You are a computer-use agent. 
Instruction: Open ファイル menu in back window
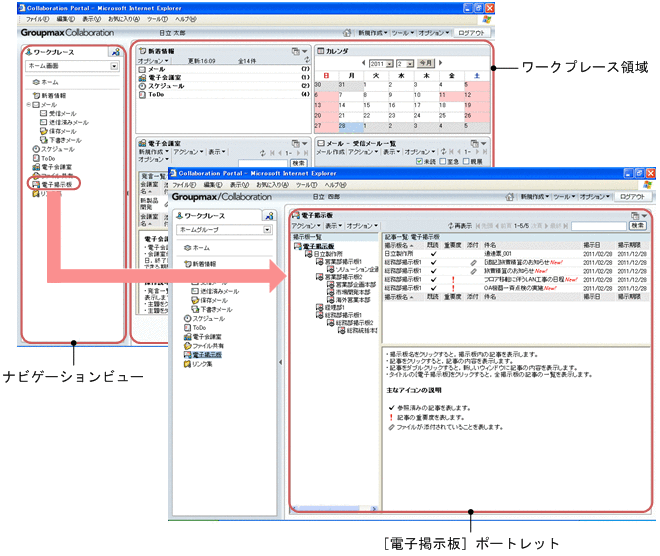click(37, 19)
